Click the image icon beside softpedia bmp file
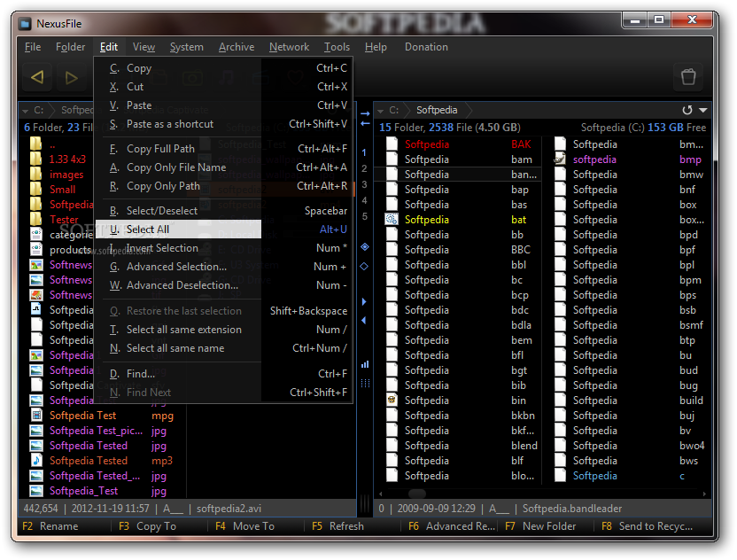 coord(559,159)
